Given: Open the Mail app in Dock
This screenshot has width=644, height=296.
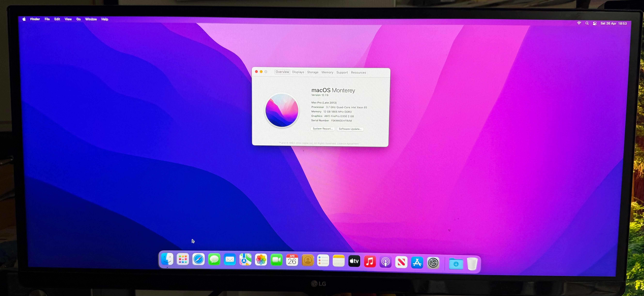Looking at the screenshot, I should click(x=230, y=260).
